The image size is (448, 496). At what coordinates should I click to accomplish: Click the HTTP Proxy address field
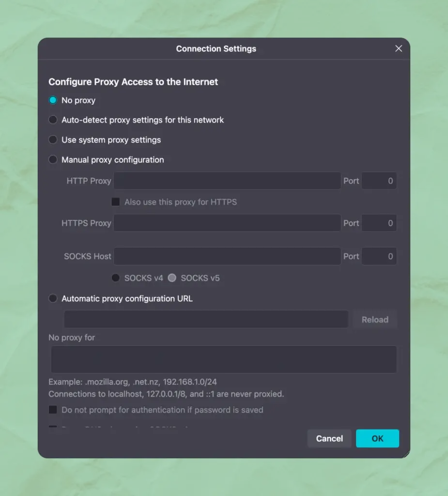(x=227, y=181)
